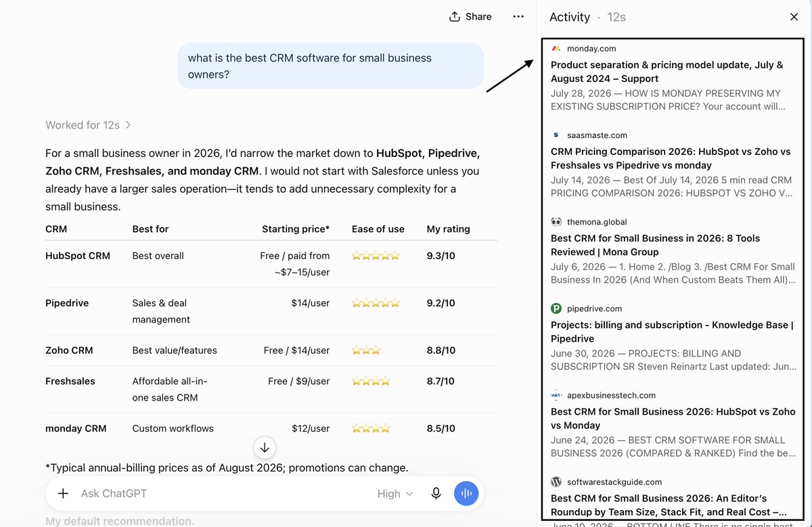
Task: Open 'Best CRM for Small Business in 2026: 8 Tools' link
Action: click(655, 245)
